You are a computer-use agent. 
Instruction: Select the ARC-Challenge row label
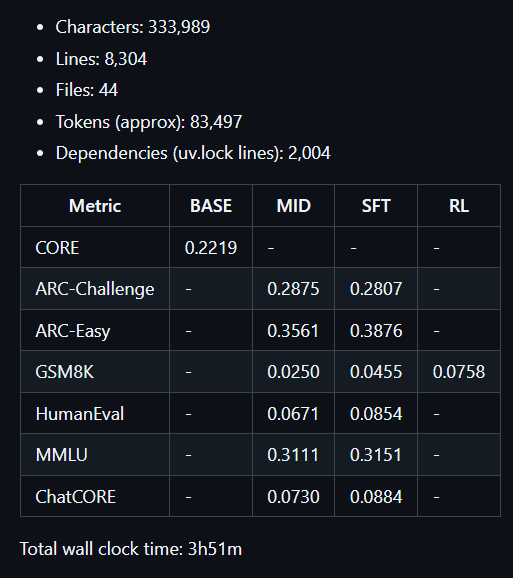point(95,289)
